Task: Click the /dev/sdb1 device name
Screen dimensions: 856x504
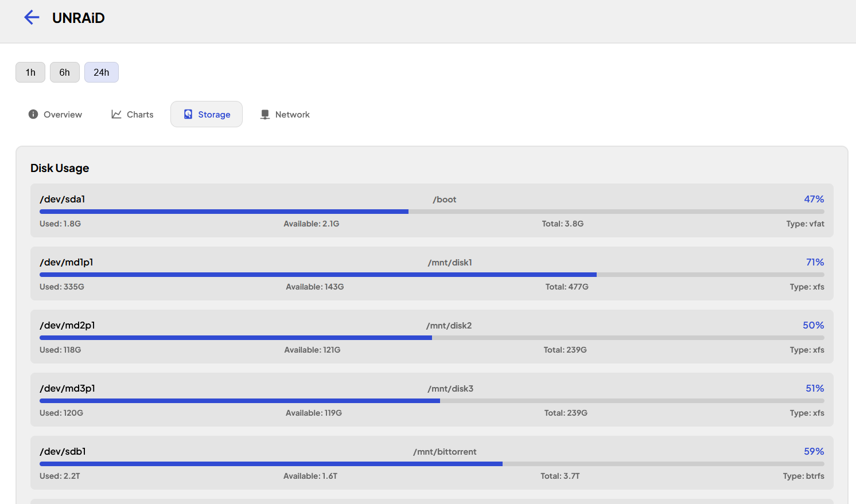Action: click(63, 451)
